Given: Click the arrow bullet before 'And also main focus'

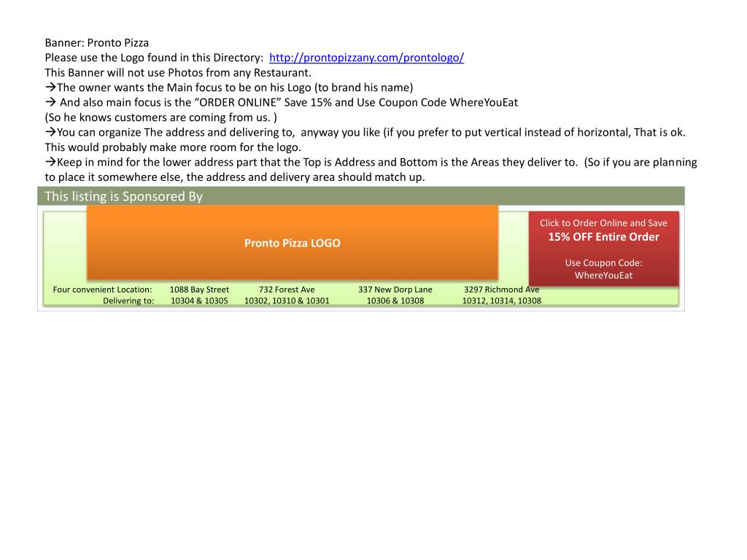Looking at the screenshot, I should click(50, 102).
